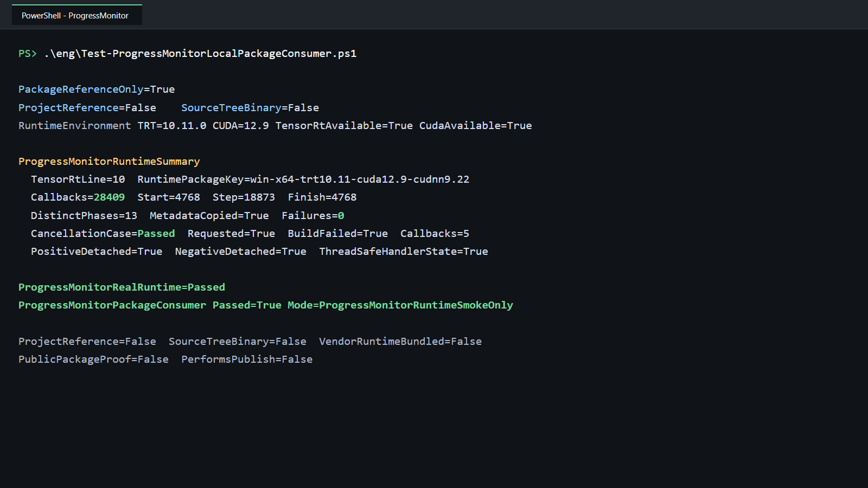Click the BuildFailed=True text
Viewport: 868px width, 488px height.
tap(338, 234)
